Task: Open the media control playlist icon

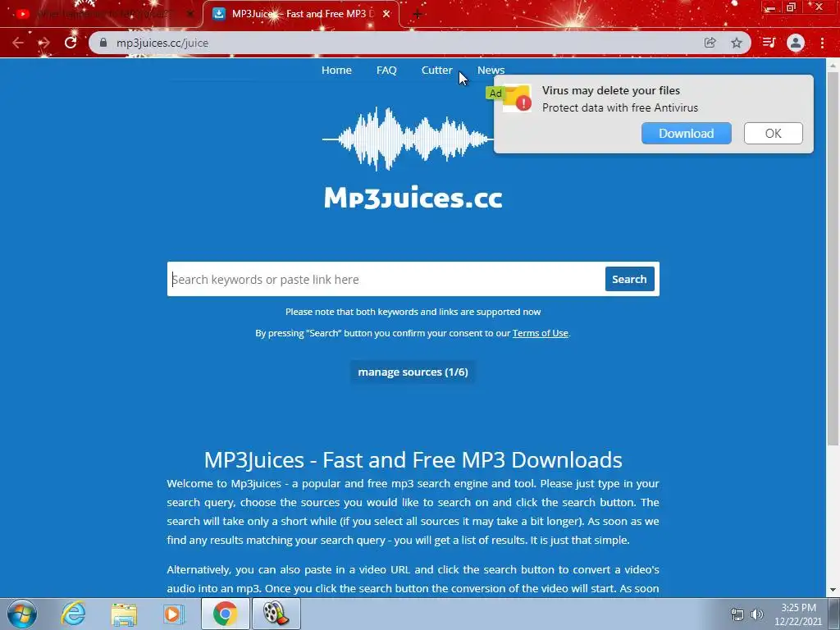Action: pos(769,43)
